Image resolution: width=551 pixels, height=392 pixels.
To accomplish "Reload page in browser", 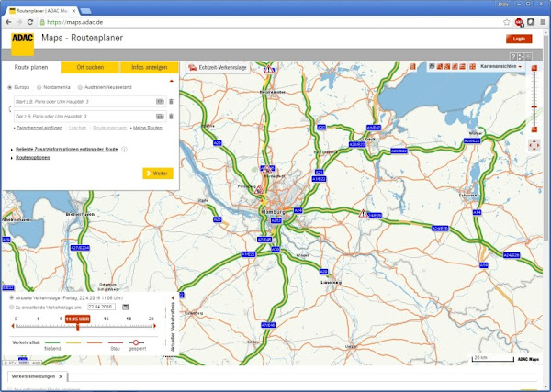I will point(30,22).
